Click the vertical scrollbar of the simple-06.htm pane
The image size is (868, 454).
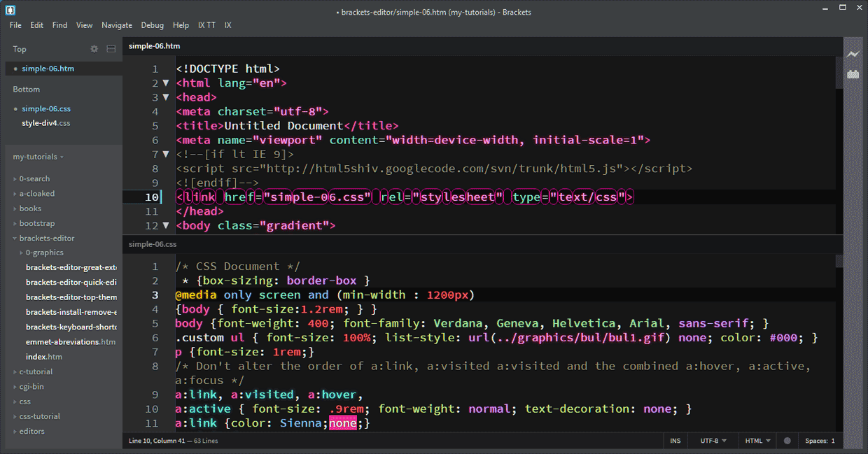pyautogui.click(x=839, y=73)
